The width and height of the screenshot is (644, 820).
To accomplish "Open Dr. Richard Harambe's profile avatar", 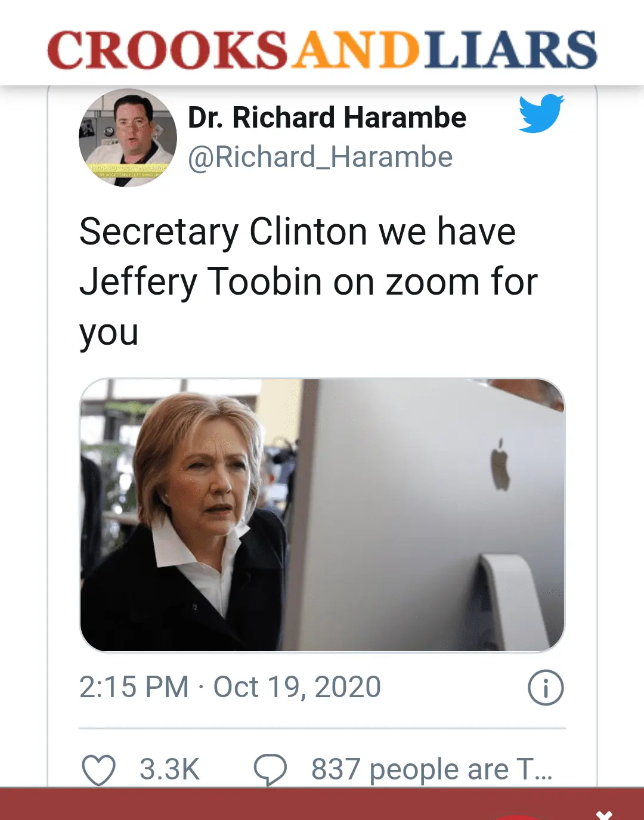I will [x=128, y=138].
